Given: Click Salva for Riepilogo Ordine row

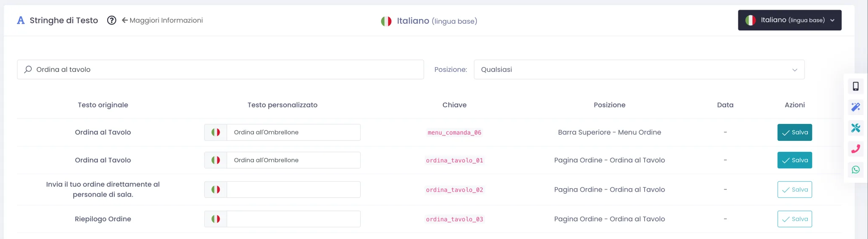Looking at the screenshot, I should coord(795,219).
